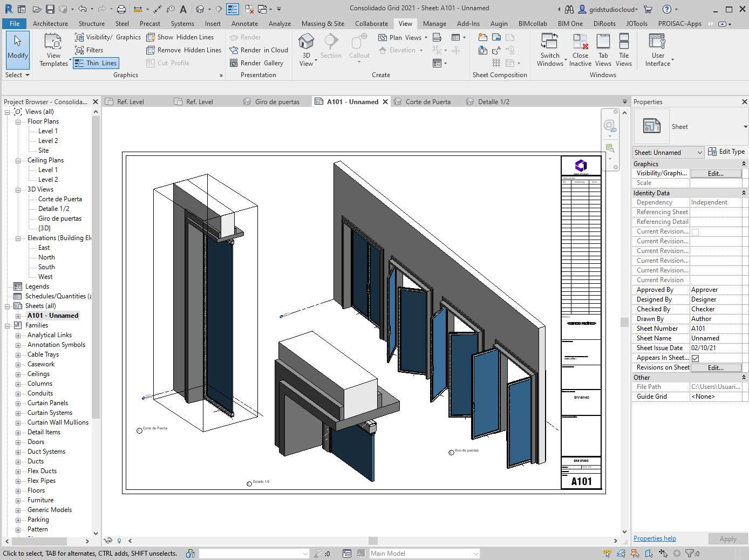Select Level 2 under Floor Plans

point(48,141)
